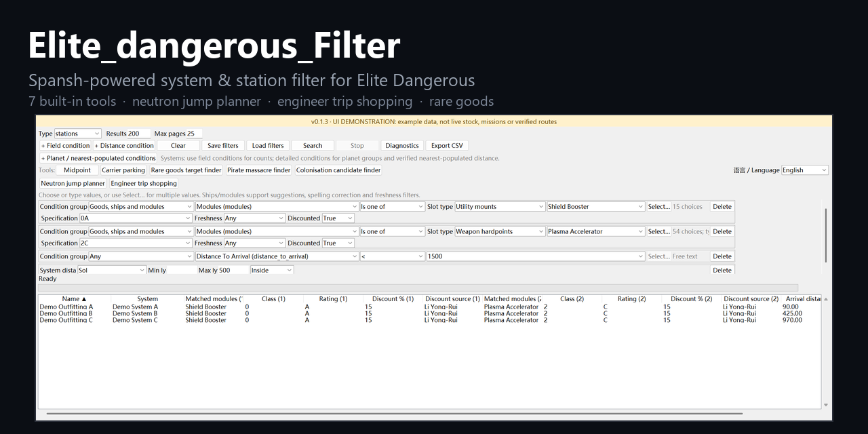Viewport: 868px width, 434px height.
Task: Delete the Shield Booster condition
Action: tap(722, 207)
